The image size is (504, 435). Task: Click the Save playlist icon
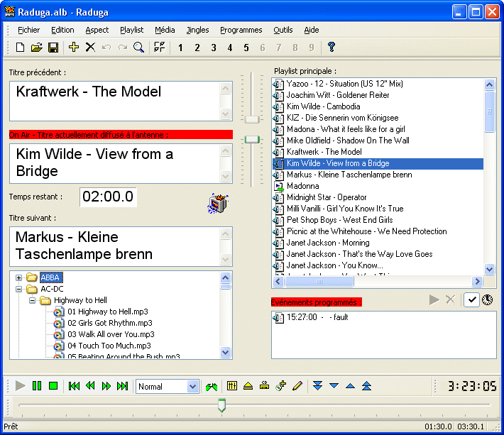53,48
